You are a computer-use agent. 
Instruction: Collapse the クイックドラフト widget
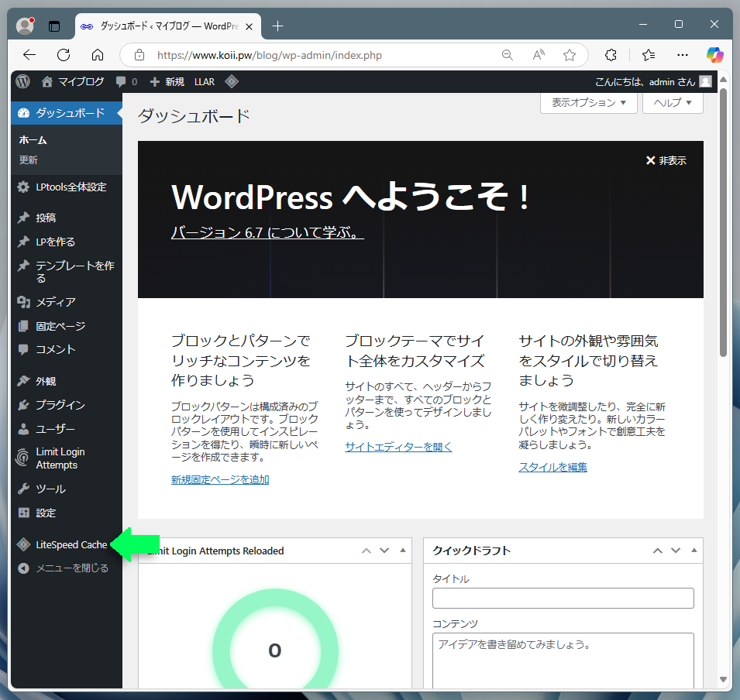click(694, 551)
